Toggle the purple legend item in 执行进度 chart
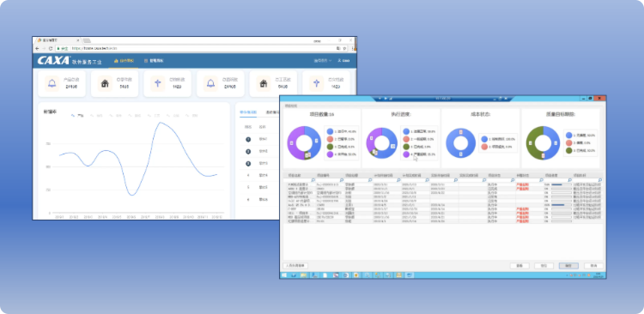Viewport: 644px width, 314px height. [406, 154]
